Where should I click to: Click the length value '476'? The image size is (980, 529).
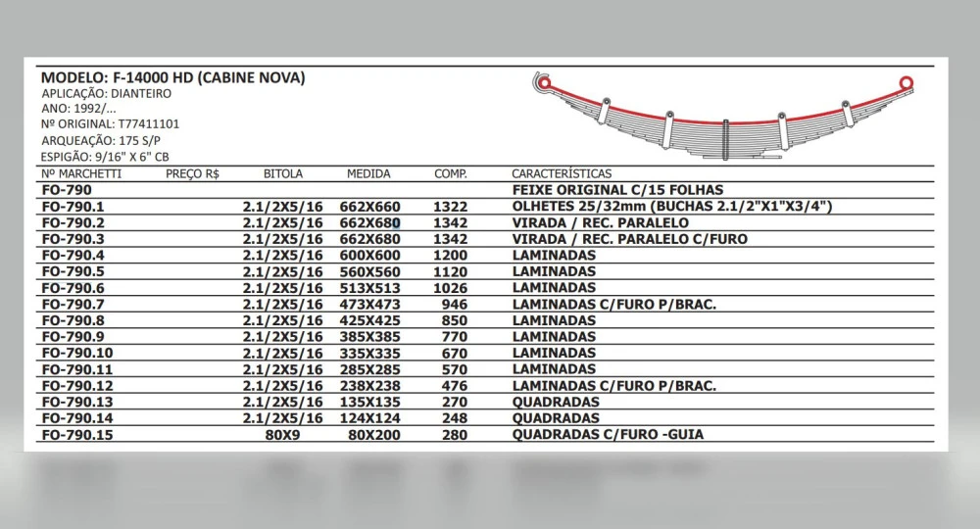[455, 385]
